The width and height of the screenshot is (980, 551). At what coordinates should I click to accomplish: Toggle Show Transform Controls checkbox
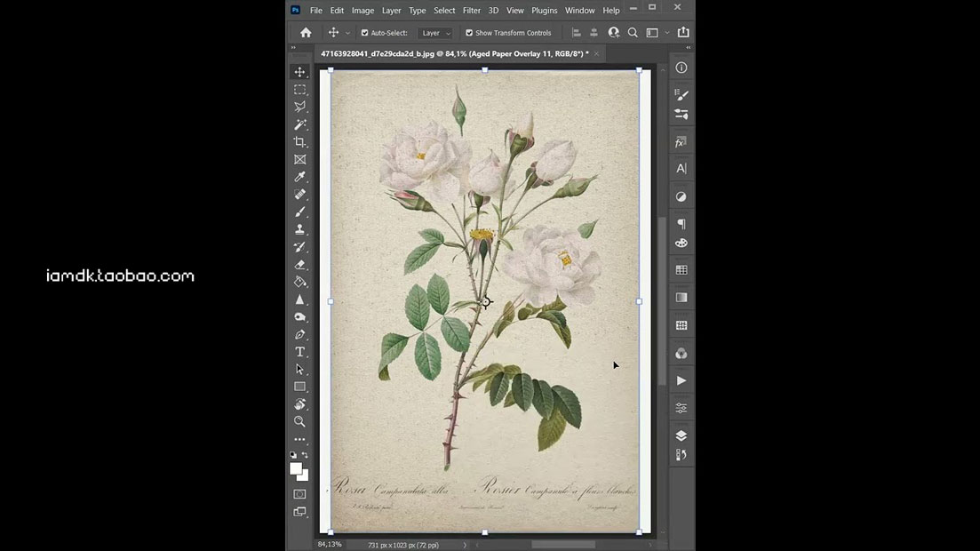[469, 33]
